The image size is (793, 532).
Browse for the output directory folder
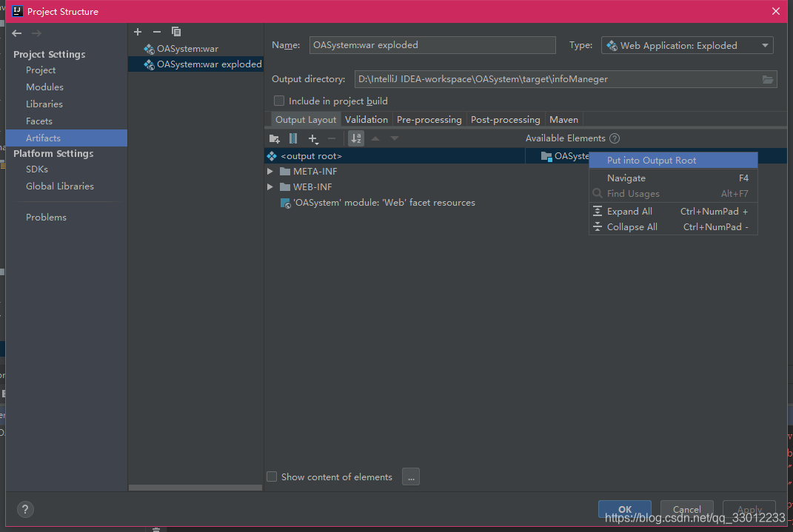[x=768, y=79]
